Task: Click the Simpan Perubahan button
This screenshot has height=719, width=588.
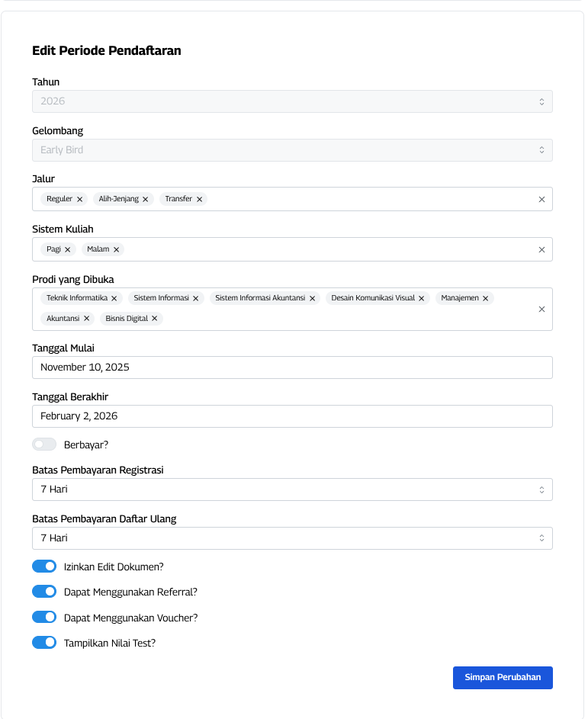Action: pyautogui.click(x=503, y=678)
